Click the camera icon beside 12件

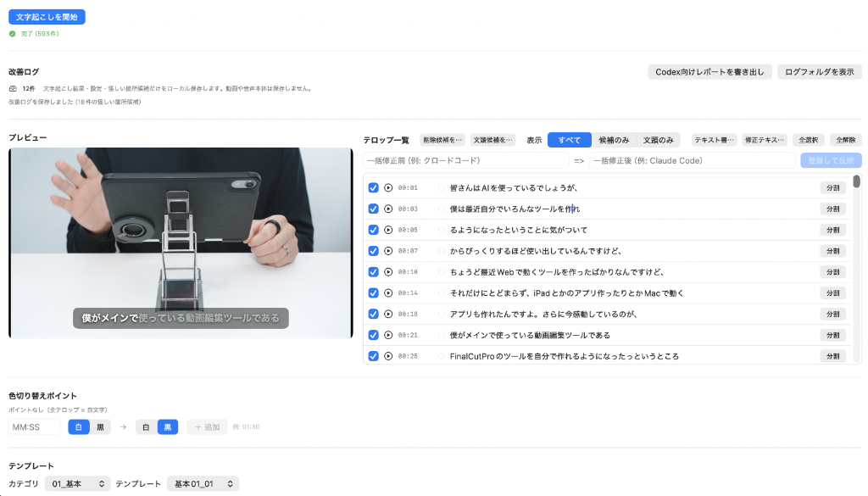[13, 88]
